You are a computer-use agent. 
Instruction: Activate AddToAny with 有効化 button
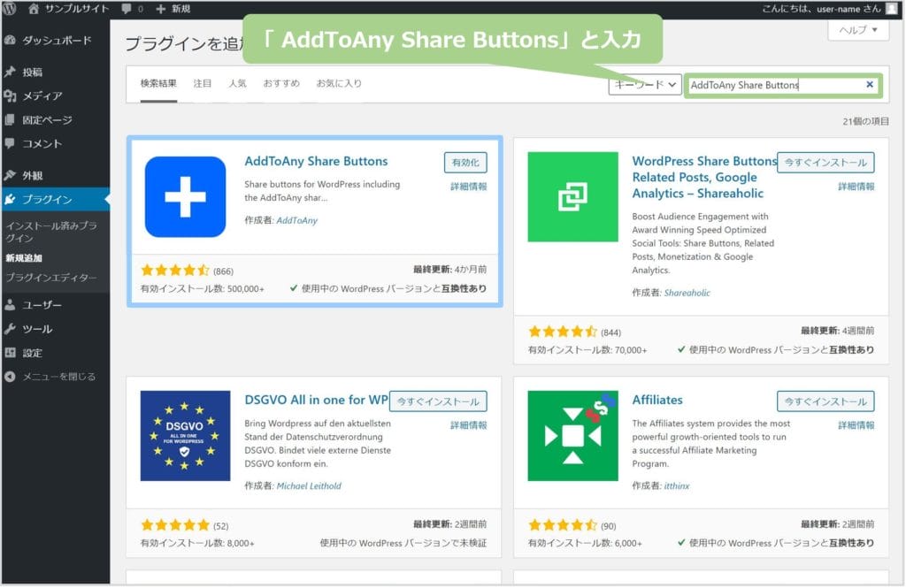(465, 163)
